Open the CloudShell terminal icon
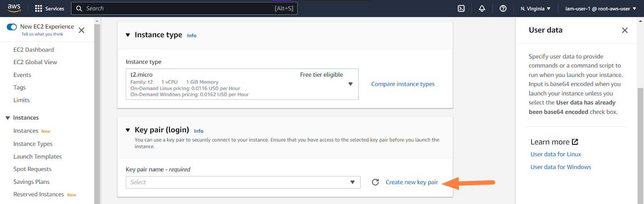This screenshot has height=204, width=644. 461,8
